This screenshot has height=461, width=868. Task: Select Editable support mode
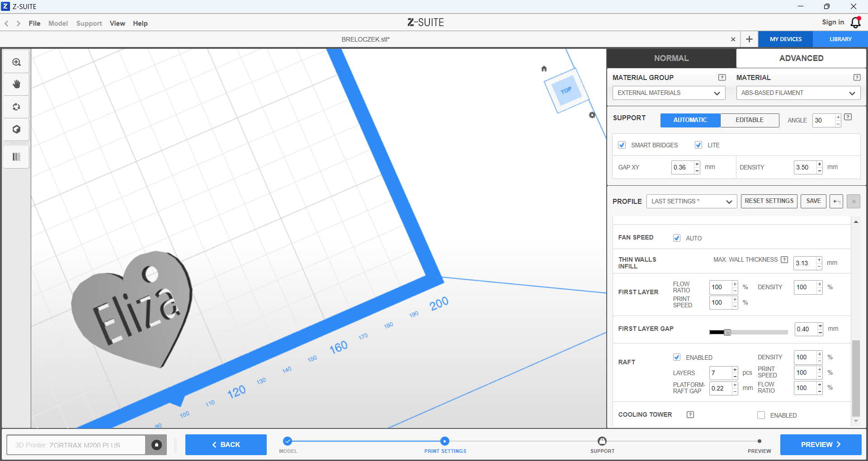(x=750, y=120)
